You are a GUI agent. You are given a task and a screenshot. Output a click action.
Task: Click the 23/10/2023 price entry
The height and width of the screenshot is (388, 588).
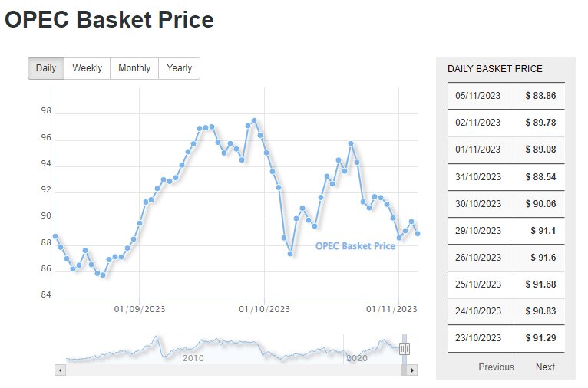pos(505,337)
